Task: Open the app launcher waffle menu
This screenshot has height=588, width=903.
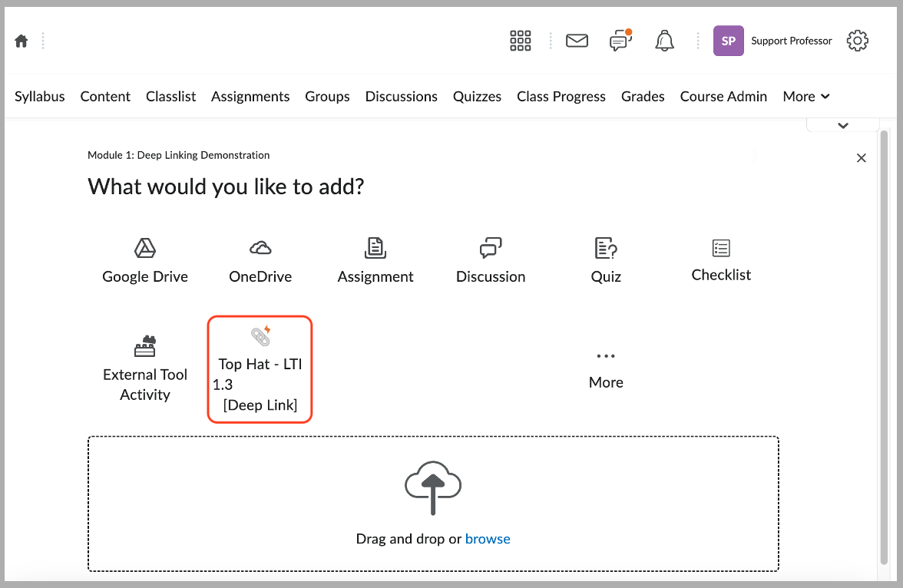Action: [x=521, y=41]
